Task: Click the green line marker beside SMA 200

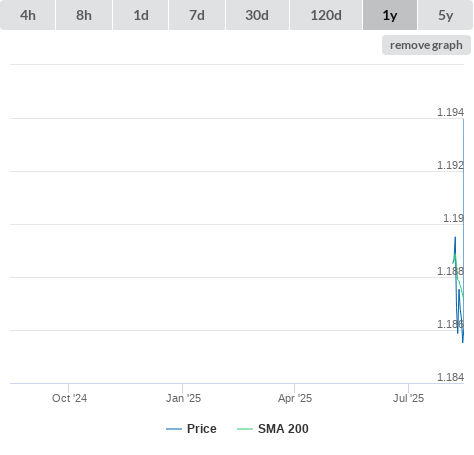Action: tap(245, 429)
